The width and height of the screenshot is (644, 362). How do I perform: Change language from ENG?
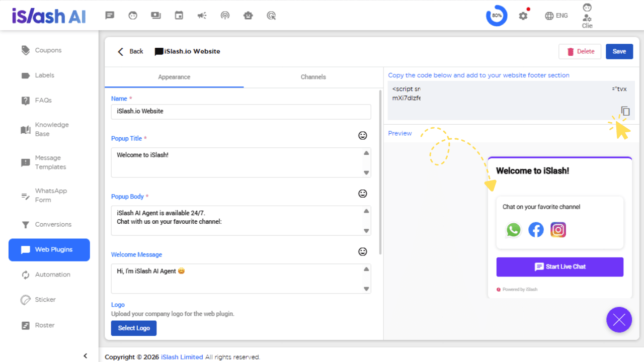point(556,16)
